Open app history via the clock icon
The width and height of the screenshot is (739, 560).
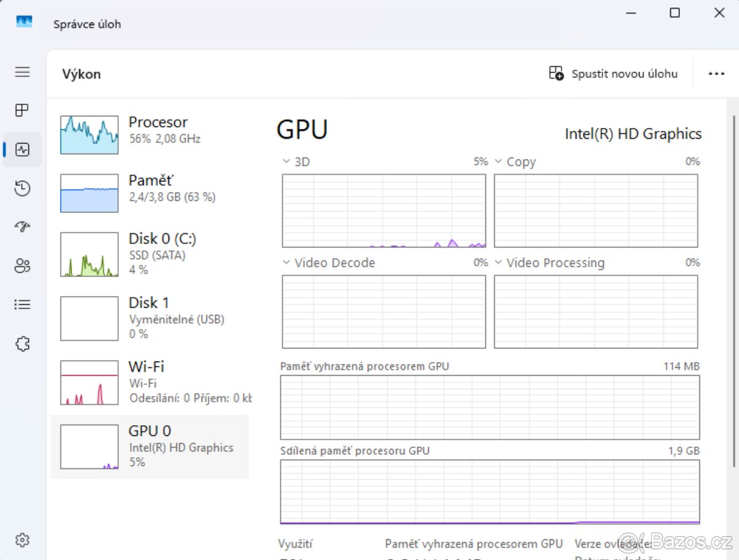point(22,188)
